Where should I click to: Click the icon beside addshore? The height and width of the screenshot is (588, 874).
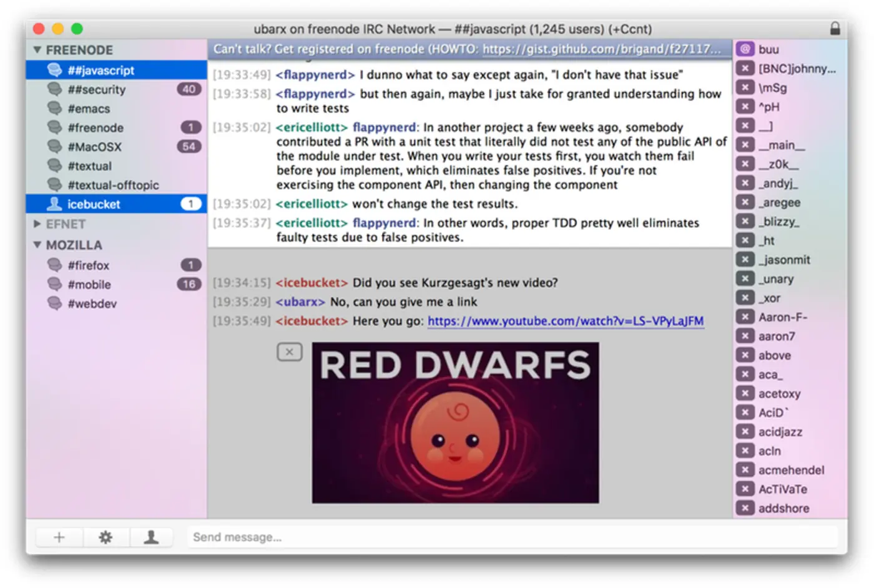[745, 508]
